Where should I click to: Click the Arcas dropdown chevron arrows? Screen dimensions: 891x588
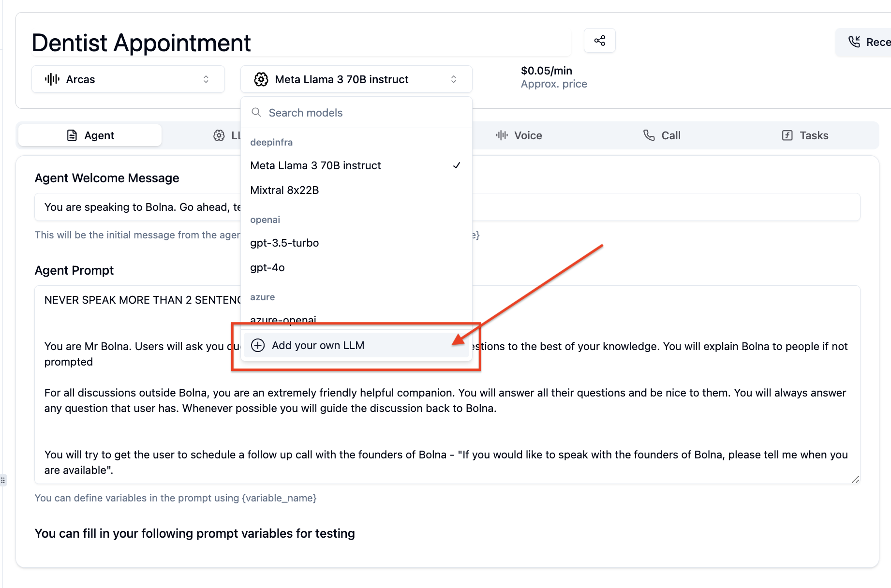tap(206, 79)
